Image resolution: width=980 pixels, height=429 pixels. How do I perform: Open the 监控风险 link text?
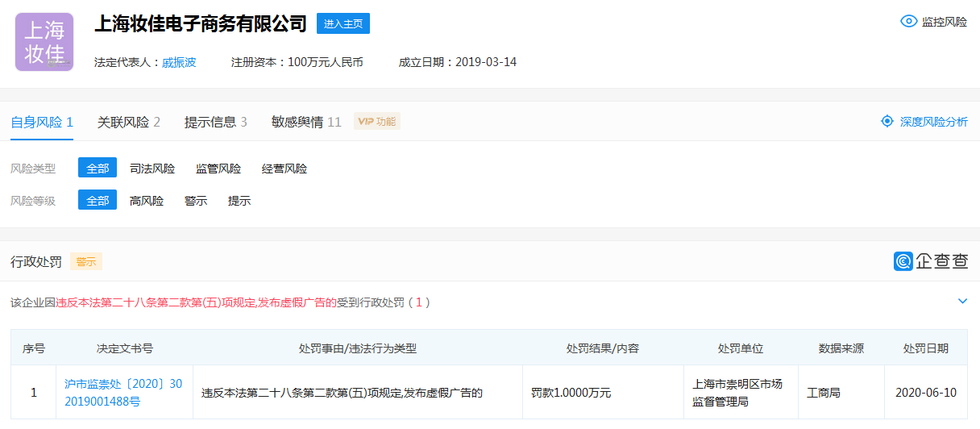tap(945, 22)
